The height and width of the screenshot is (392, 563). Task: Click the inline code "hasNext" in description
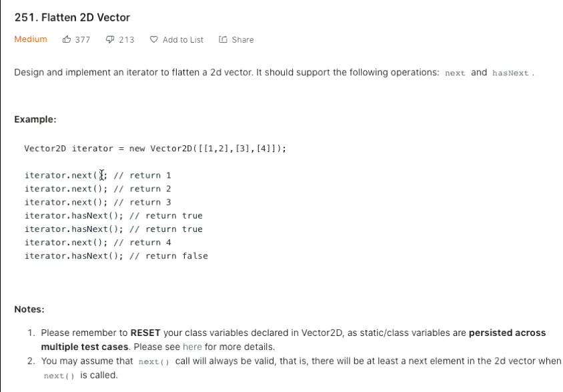tap(510, 73)
